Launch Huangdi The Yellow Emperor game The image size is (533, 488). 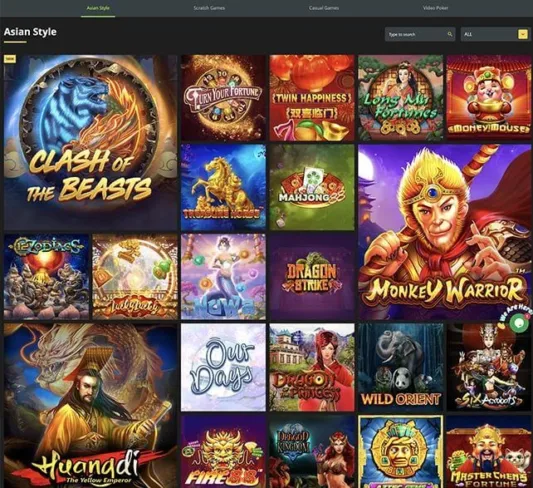click(x=90, y=405)
